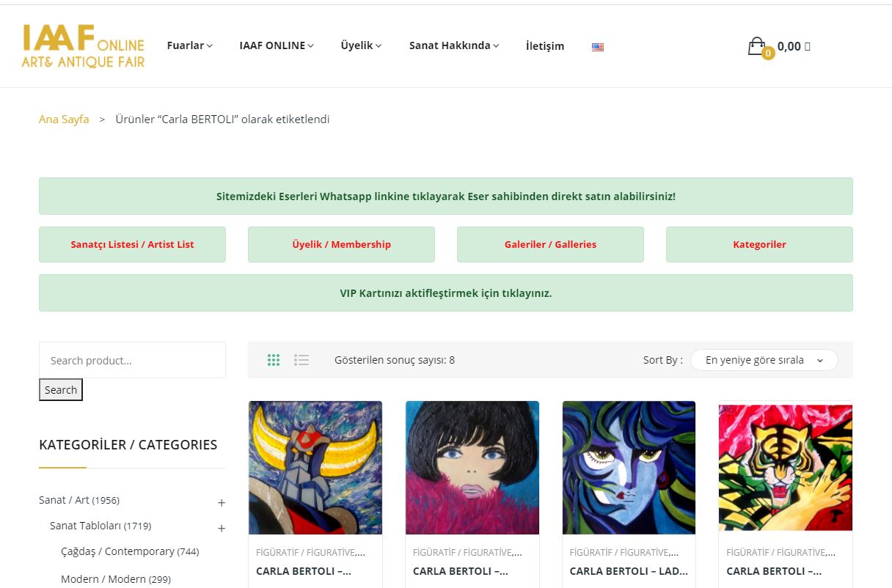Open the Fuarlar dropdown menu
Image resolution: width=892 pixels, height=588 pixels.
pos(190,45)
